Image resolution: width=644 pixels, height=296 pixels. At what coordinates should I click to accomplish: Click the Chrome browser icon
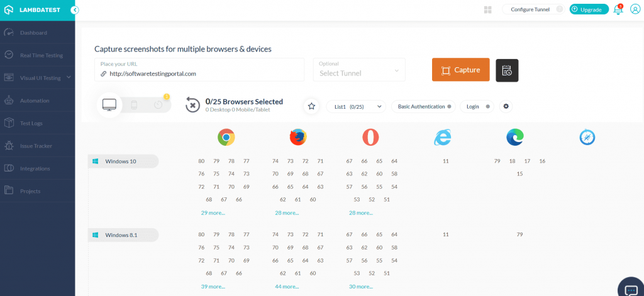pyautogui.click(x=226, y=137)
